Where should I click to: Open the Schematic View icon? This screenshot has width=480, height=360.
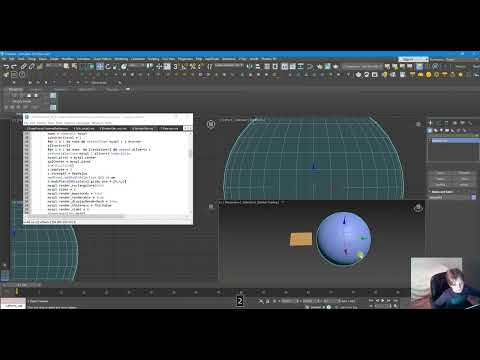coord(301,66)
